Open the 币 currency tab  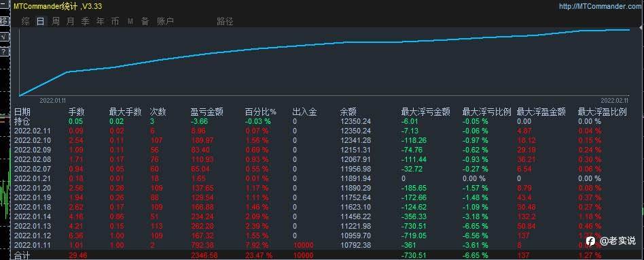[x=115, y=21]
